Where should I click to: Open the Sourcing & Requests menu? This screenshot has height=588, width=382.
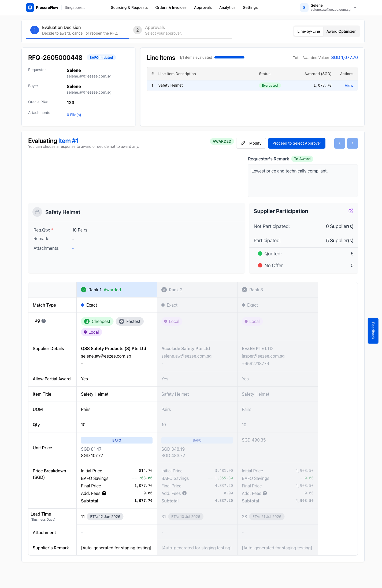129,8
